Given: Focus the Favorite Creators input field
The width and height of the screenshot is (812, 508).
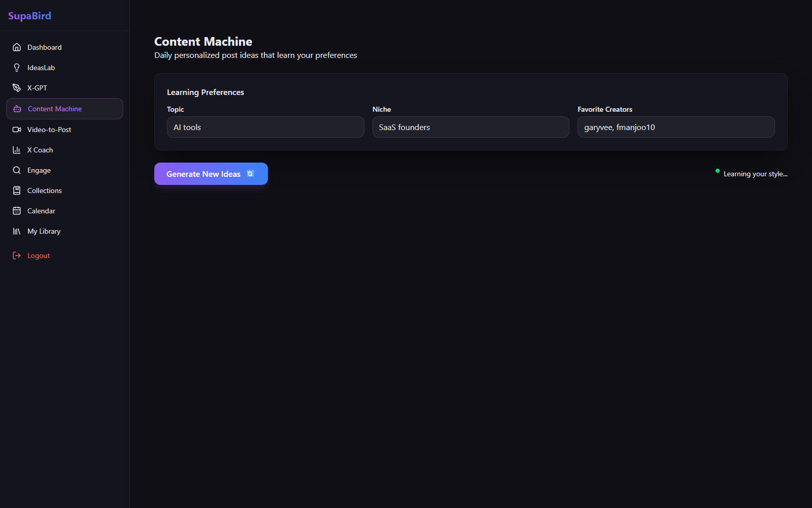Looking at the screenshot, I should 676,127.
